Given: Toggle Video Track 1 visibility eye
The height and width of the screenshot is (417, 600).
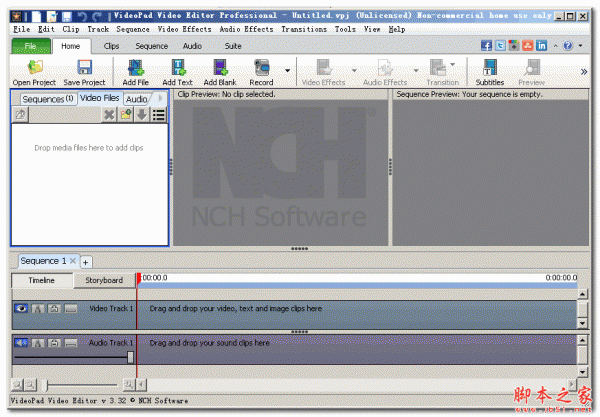Looking at the screenshot, I should pos(21,308).
